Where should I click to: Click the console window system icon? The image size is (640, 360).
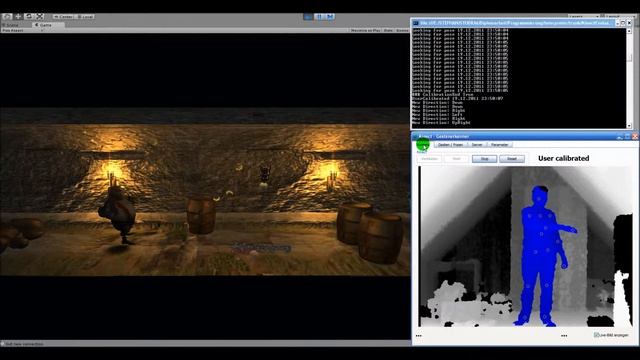coord(416,23)
